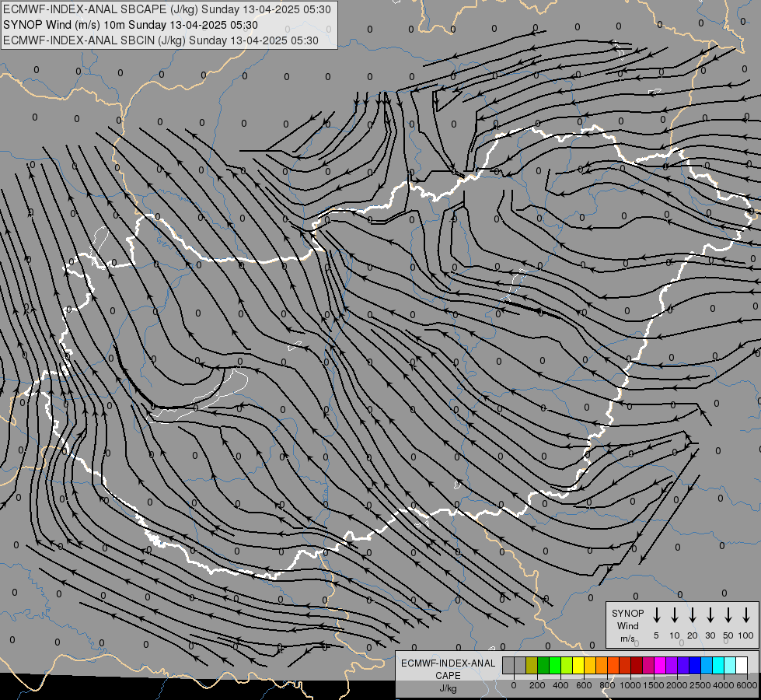Pick the pure yellow CAPE legend swatch
The height and width of the screenshot is (700, 761).
pyautogui.click(x=578, y=665)
